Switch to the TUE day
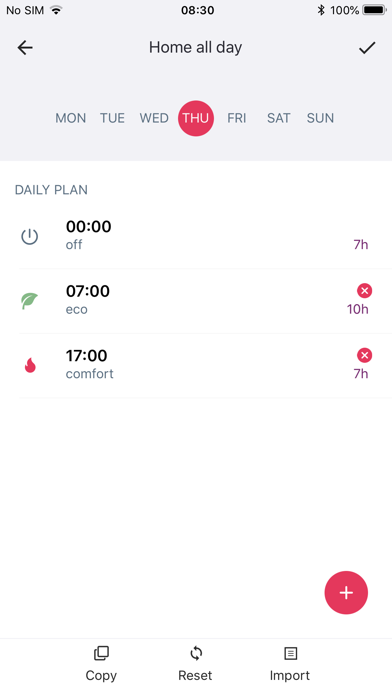This screenshot has width=392, height=696. (112, 118)
